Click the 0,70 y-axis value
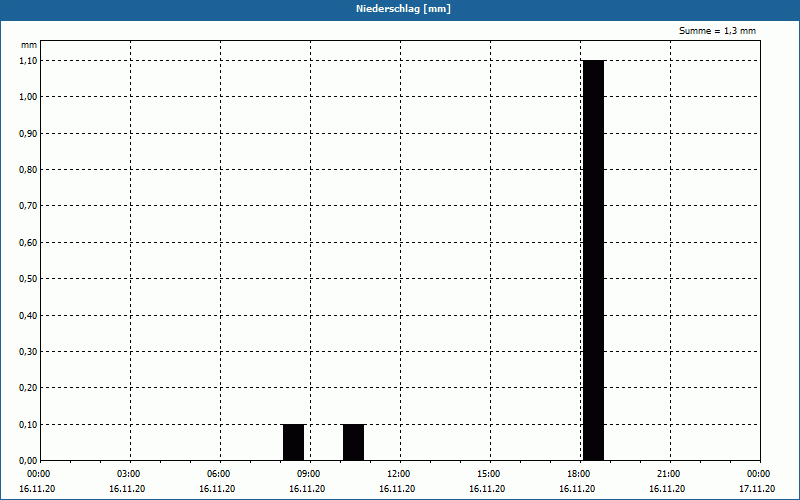The image size is (800, 500). pos(28,206)
